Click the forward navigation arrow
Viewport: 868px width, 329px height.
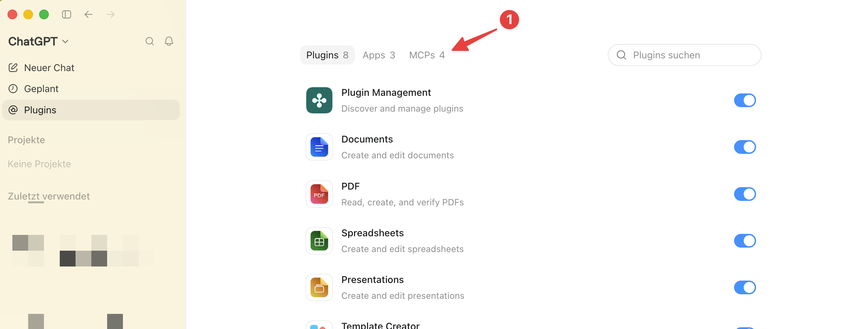tap(111, 14)
